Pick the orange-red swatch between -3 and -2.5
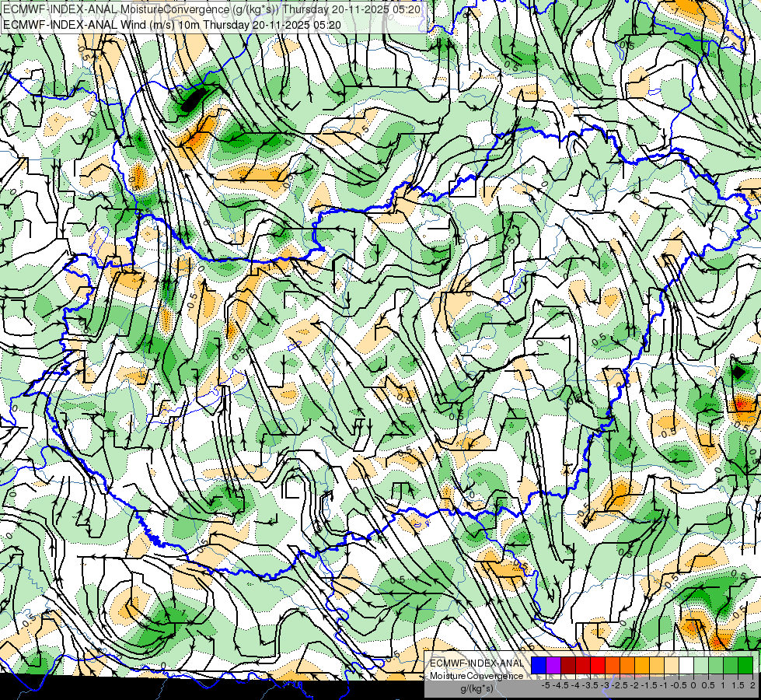 613,665
